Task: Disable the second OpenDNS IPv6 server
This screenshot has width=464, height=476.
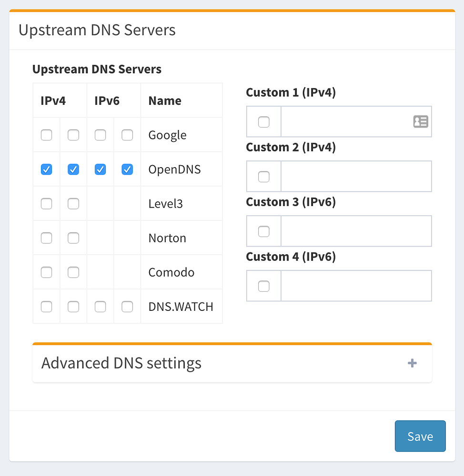Action: coord(127,169)
